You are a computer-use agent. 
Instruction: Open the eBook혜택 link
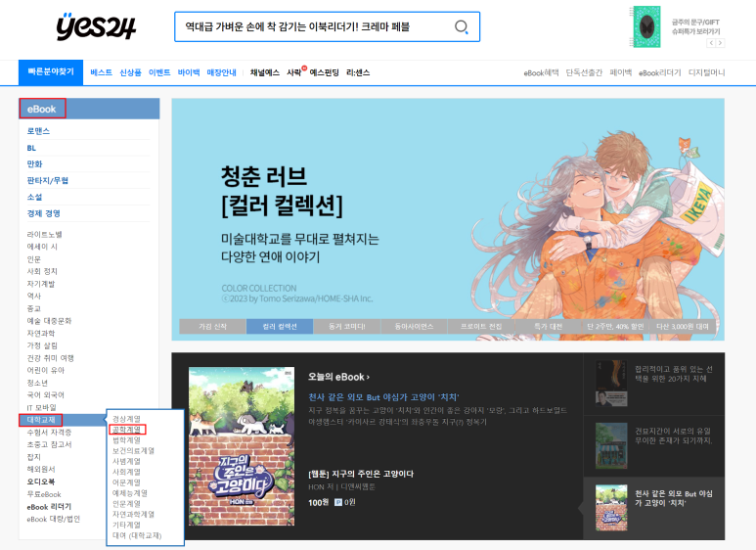(541, 72)
